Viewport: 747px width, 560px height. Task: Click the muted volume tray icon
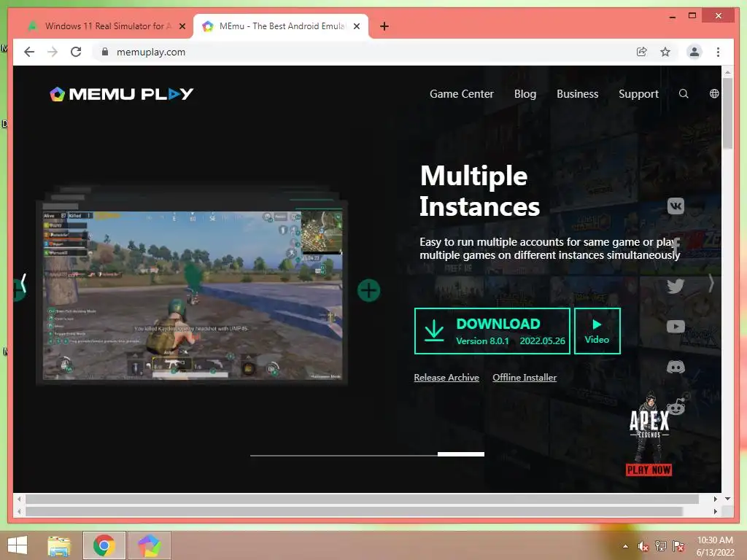point(643,546)
